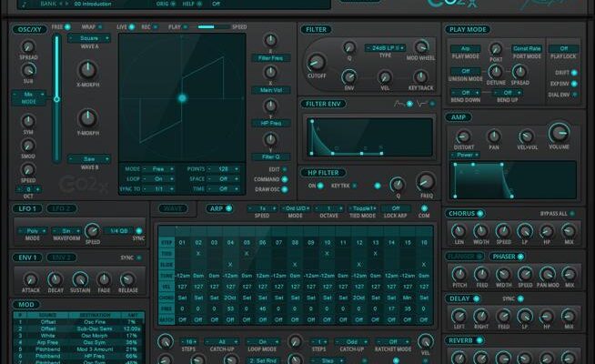This screenshot has width=595, height=364.
Task: Open the Wave A Square waveform dropdown
Action: pyautogui.click(x=88, y=40)
